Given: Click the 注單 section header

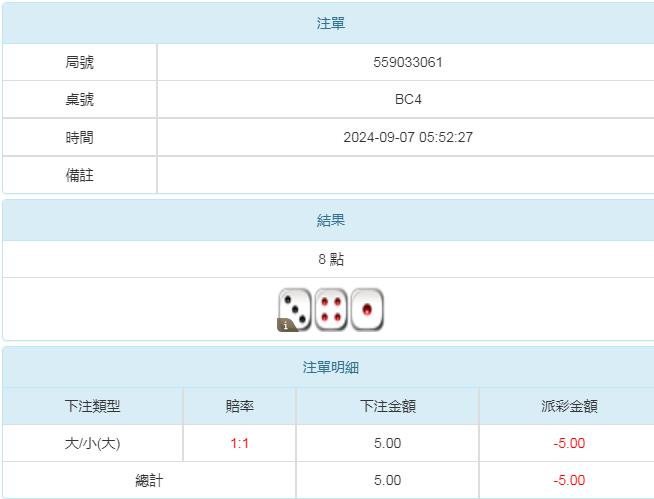Looking at the screenshot, I should 331,23.
